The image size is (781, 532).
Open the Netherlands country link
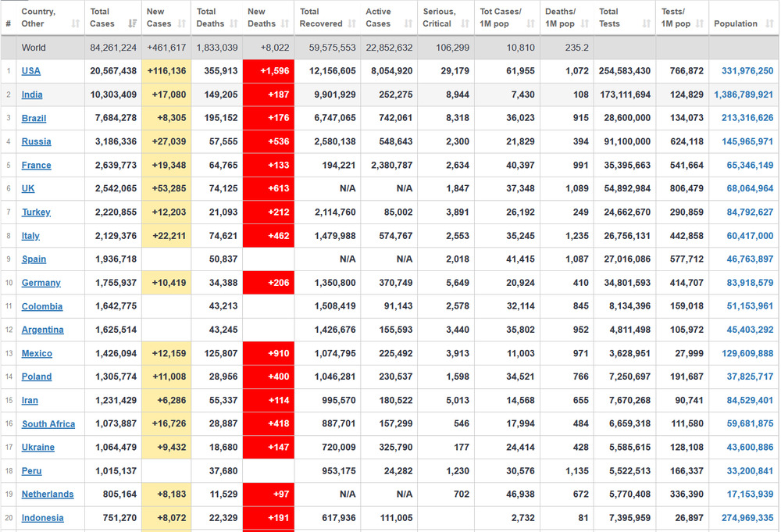tap(48, 495)
